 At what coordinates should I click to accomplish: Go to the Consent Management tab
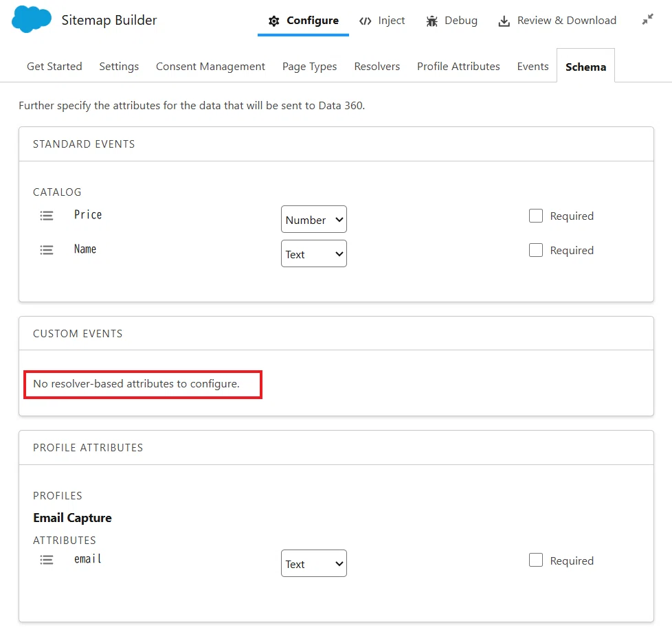point(210,67)
